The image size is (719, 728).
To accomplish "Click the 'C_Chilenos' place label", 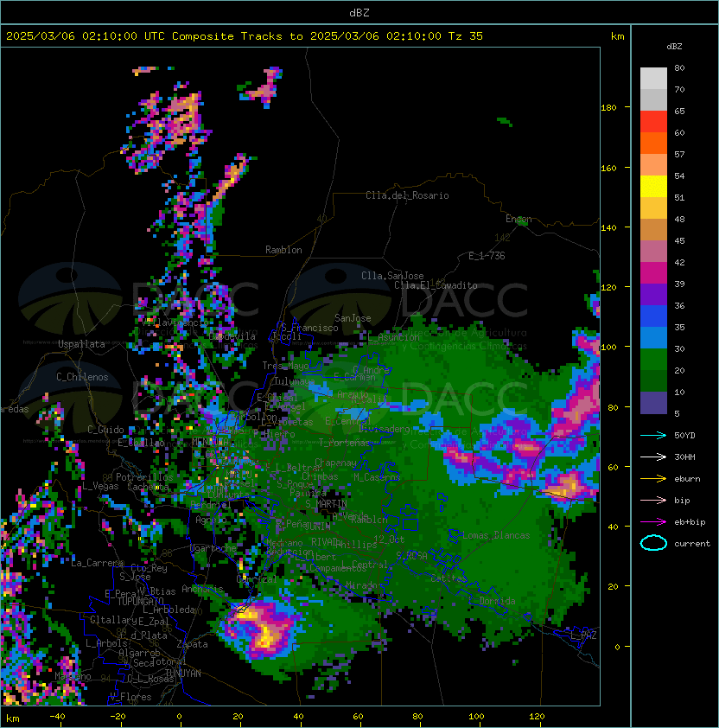I will point(82,377).
